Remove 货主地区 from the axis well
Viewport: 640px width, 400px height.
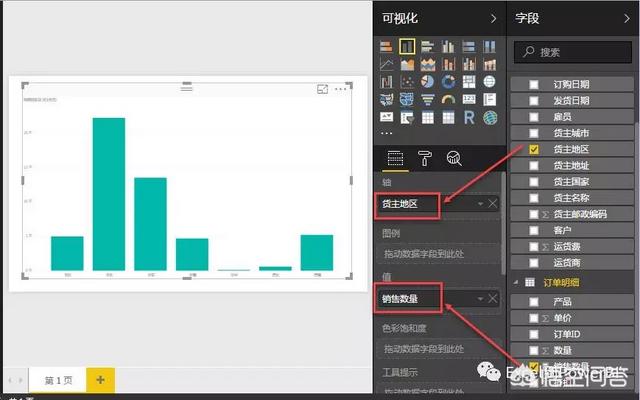pyautogui.click(x=493, y=203)
